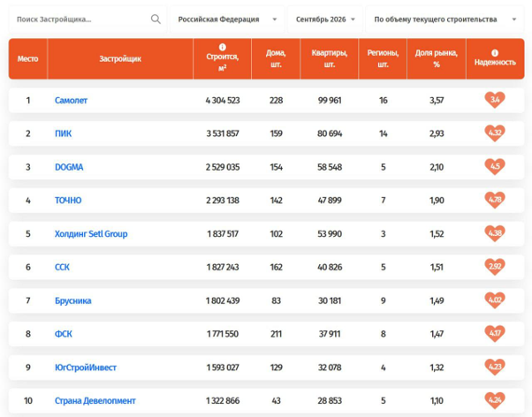Click apartments count 32 078
This screenshot has width=532, height=417.
330,368
